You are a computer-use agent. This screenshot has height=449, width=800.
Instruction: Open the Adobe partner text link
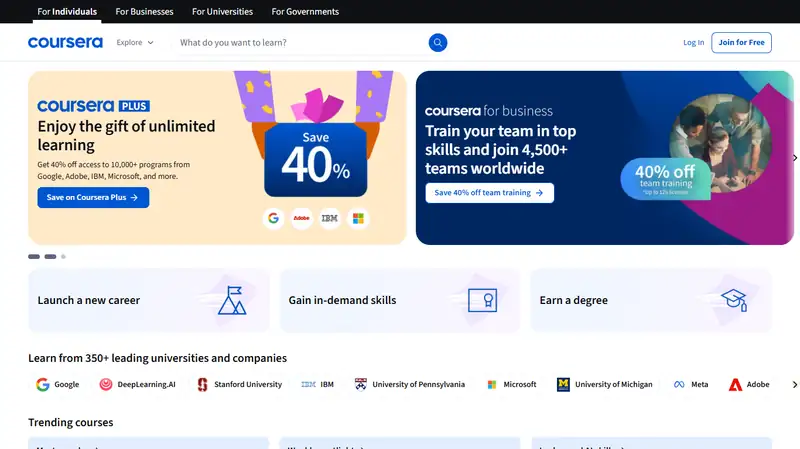coord(758,384)
